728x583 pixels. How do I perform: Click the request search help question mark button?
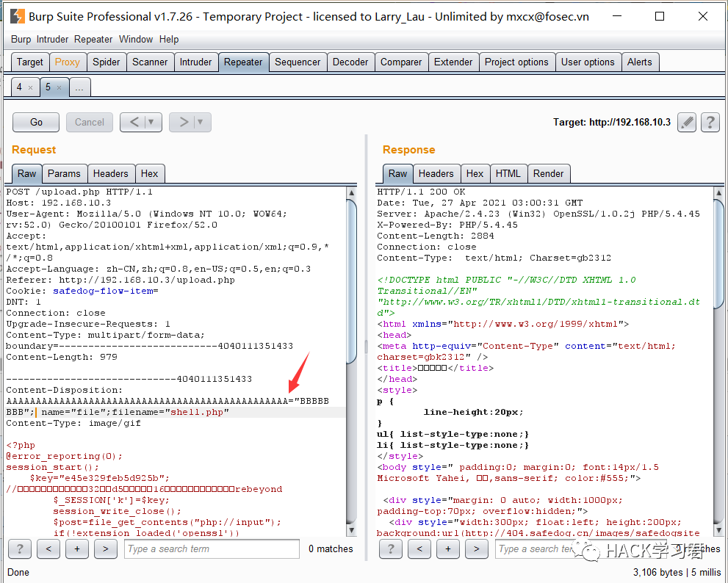20,549
